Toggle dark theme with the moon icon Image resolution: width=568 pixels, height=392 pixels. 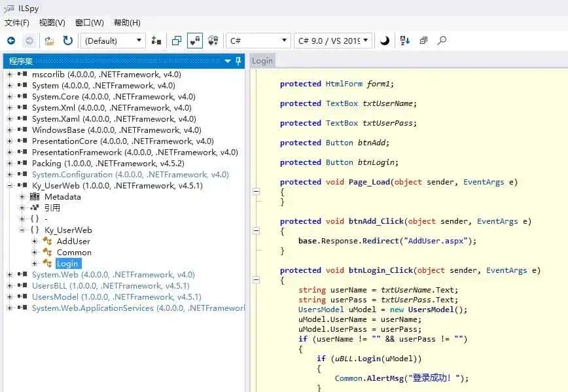(385, 40)
